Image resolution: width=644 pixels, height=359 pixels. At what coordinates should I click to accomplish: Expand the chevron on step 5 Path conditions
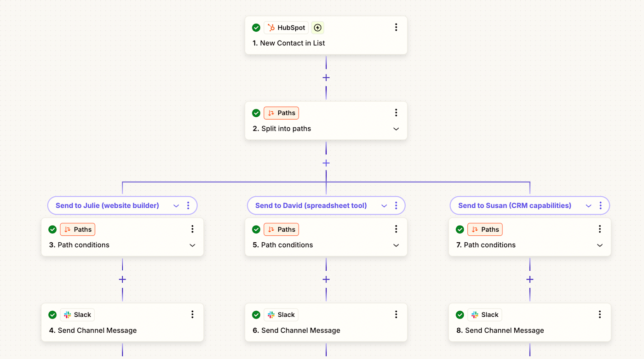(x=396, y=245)
